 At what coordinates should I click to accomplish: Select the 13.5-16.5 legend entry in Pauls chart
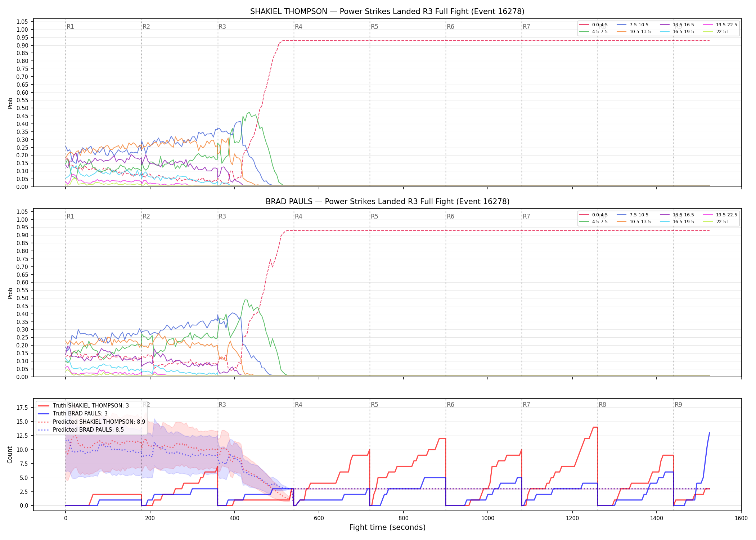[x=677, y=215]
